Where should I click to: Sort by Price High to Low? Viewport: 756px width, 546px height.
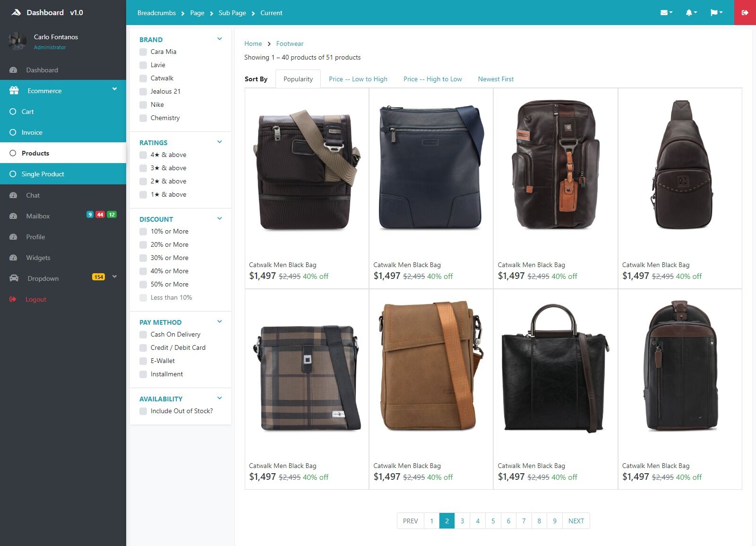coord(433,79)
